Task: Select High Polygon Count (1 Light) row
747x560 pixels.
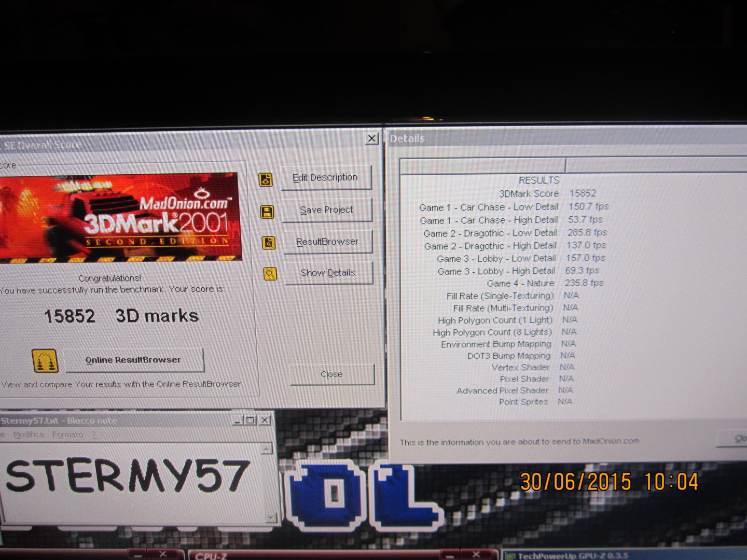Action: click(507, 320)
